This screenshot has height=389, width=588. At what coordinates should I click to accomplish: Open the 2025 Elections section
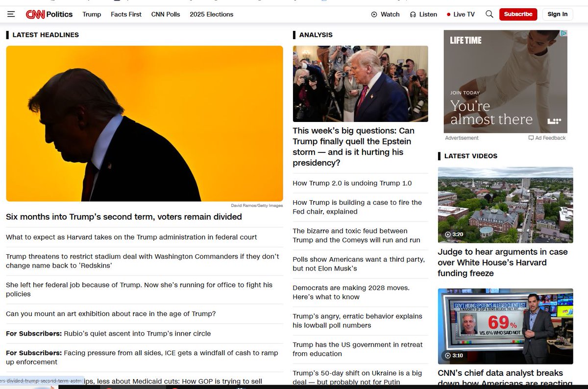click(x=211, y=14)
